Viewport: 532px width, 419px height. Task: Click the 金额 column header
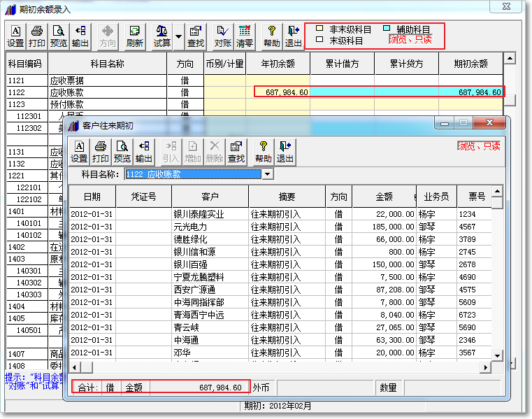tap(383, 197)
